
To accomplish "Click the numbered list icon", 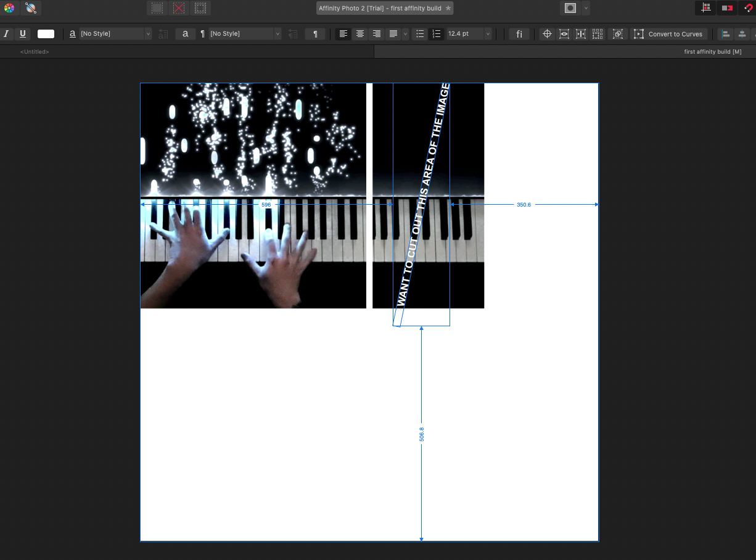I will [437, 34].
